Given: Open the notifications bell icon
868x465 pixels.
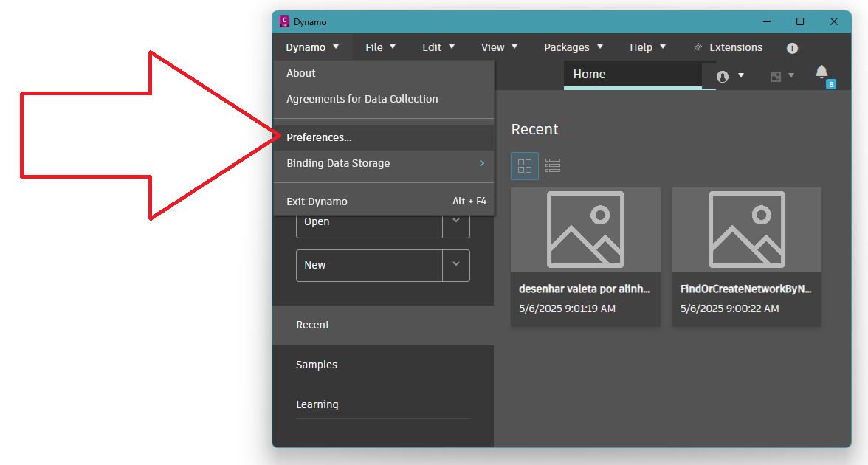Looking at the screenshot, I should coord(821,72).
